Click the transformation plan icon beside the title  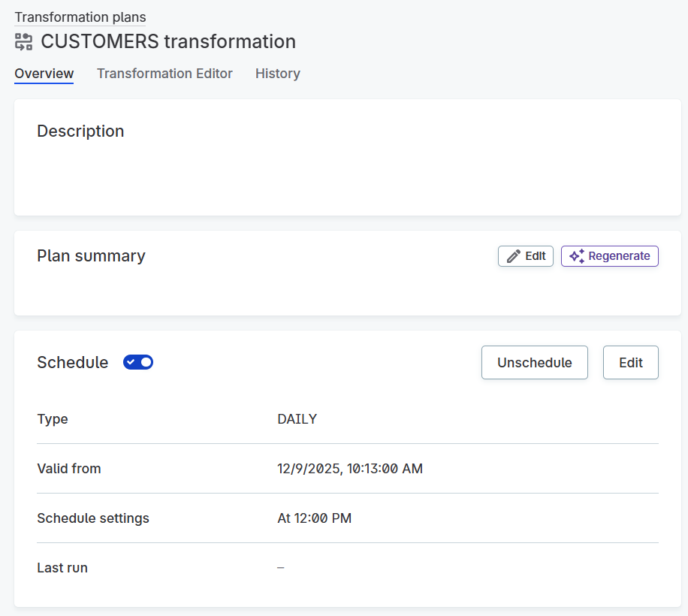pos(23,41)
